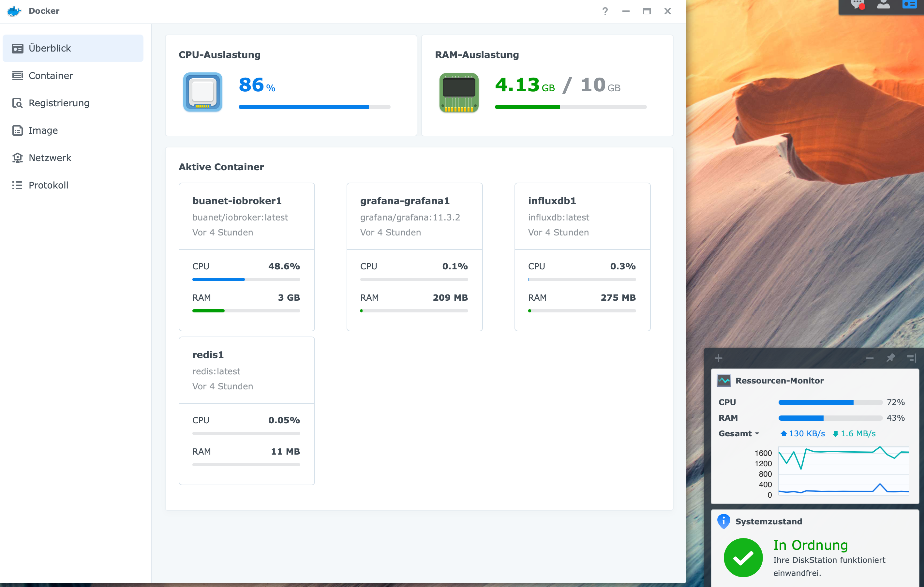Go to the Image section

pos(43,130)
